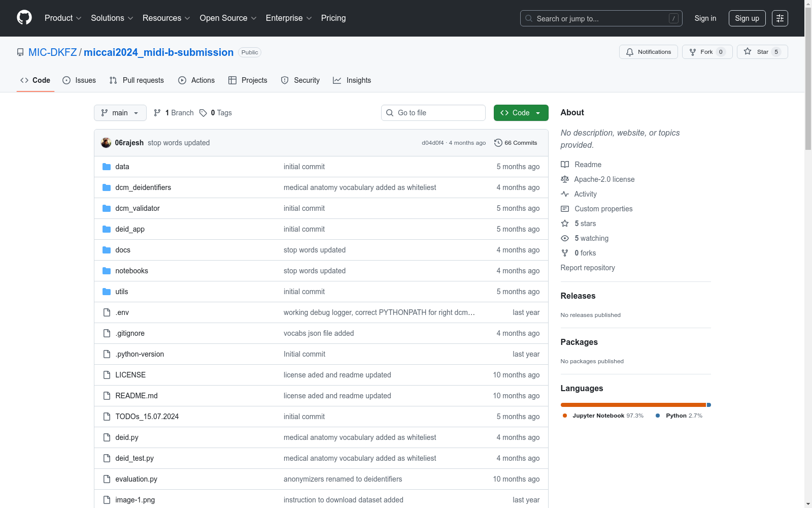
Task: Focus the Search or jump to field
Action: [601, 18]
